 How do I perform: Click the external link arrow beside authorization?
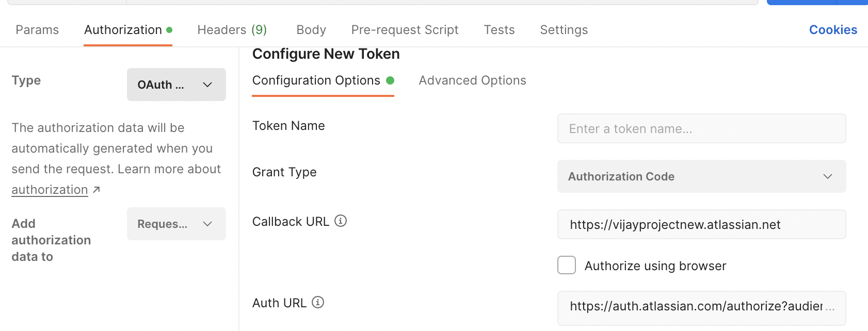pos(97,190)
